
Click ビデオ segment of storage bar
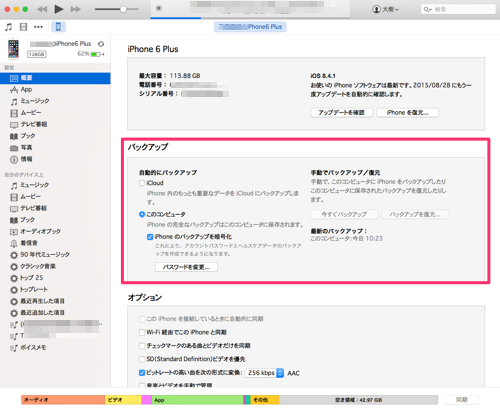(x=123, y=400)
